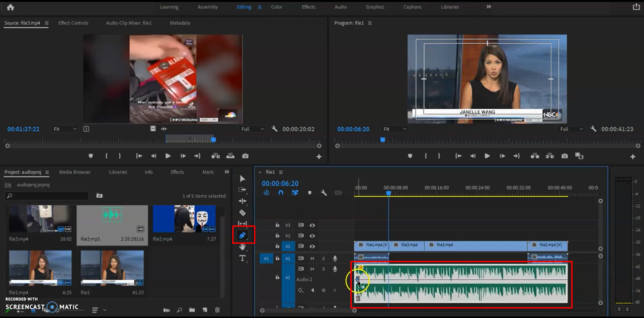Create new bin in Project panel
This screenshot has width=644, height=318.
[x=193, y=310]
